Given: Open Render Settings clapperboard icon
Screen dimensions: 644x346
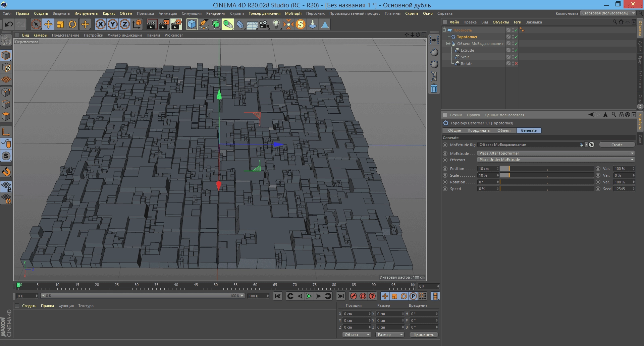Looking at the screenshot, I should pyautogui.click(x=176, y=24).
